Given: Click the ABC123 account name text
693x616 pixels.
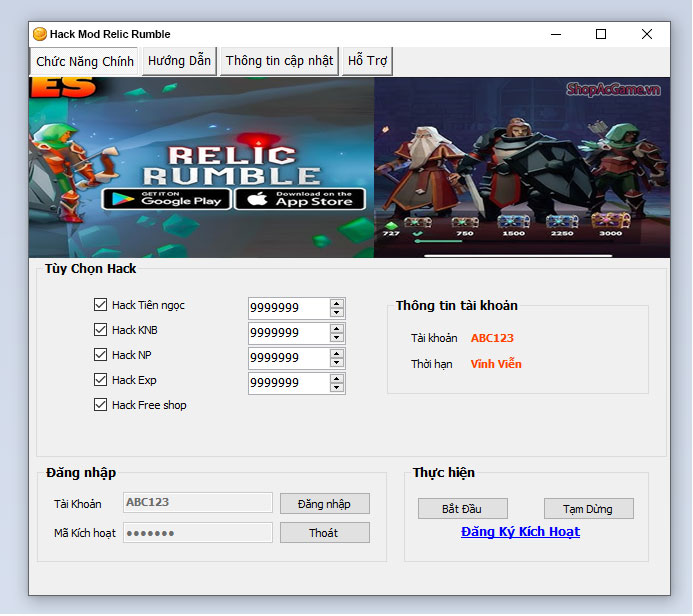Looking at the screenshot, I should coord(492,338).
